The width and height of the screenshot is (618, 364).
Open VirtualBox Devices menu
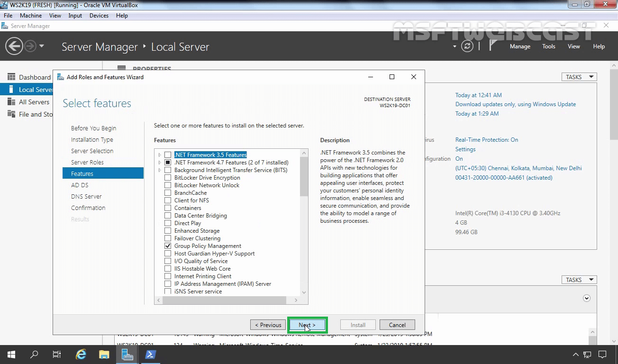pyautogui.click(x=99, y=16)
